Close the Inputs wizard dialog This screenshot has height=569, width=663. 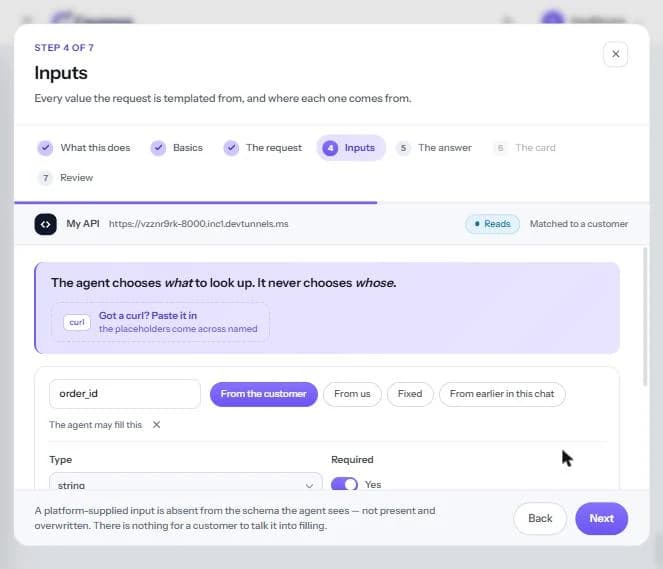tap(615, 54)
